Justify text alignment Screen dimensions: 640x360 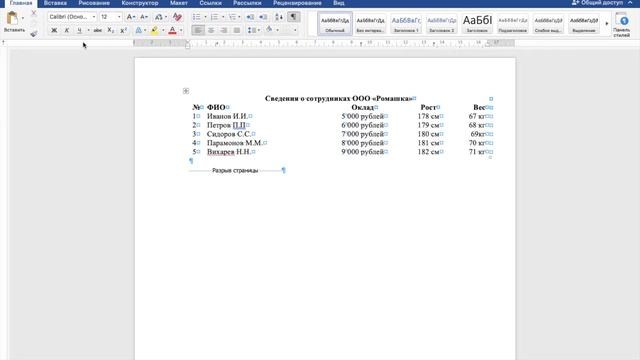tap(237, 30)
